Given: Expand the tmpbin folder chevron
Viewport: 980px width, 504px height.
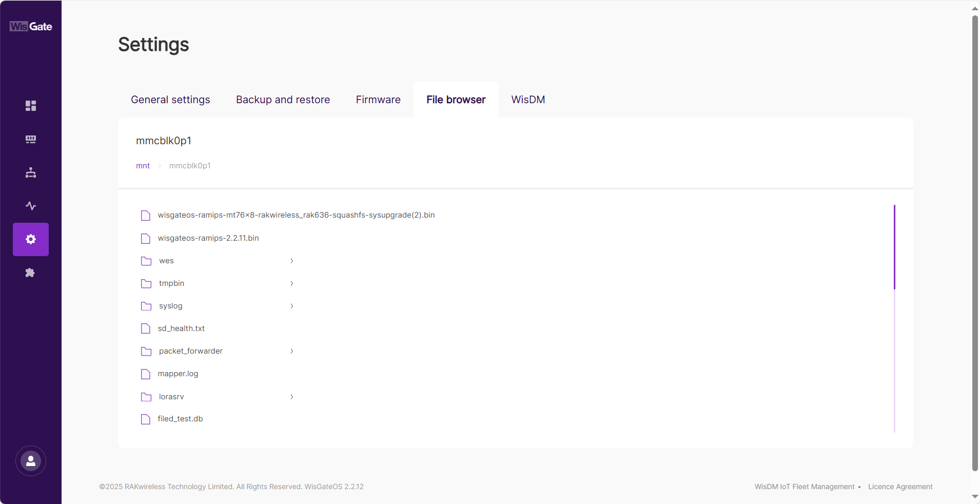Looking at the screenshot, I should [x=291, y=283].
